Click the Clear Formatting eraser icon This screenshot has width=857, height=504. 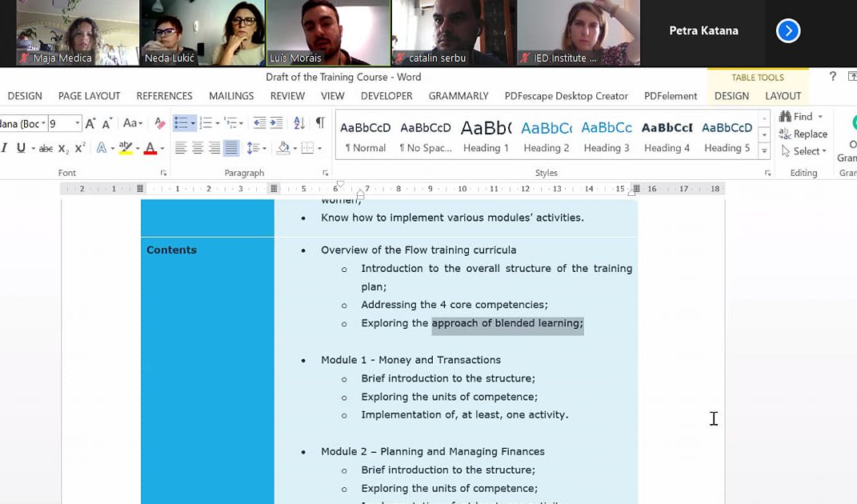tap(159, 122)
